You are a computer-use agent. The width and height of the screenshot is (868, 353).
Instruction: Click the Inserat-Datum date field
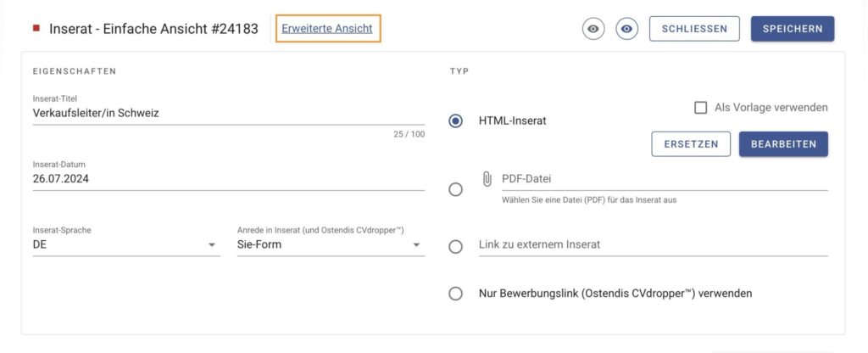coord(227,179)
